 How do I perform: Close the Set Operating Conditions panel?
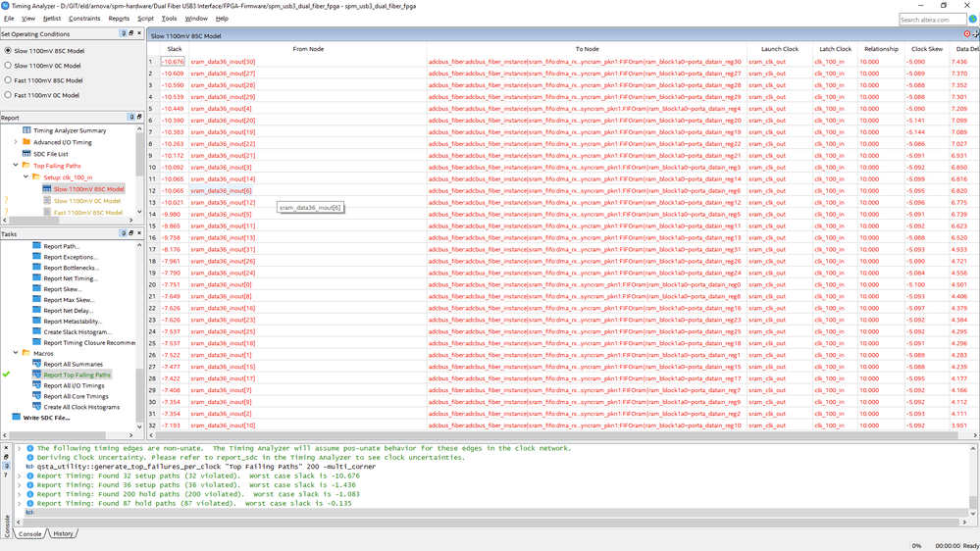click(138, 33)
